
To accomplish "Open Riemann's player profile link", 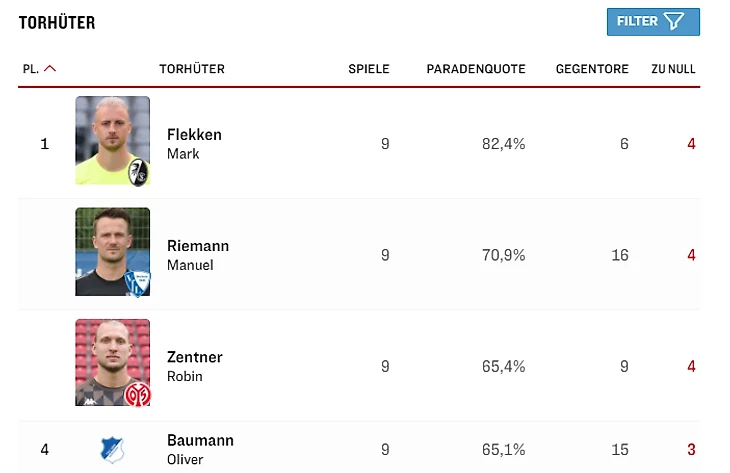I will point(198,246).
